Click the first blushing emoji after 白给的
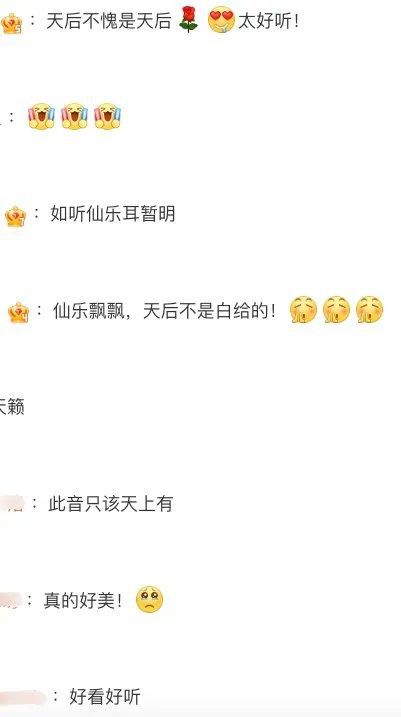This screenshot has width=401, height=717. point(303,310)
